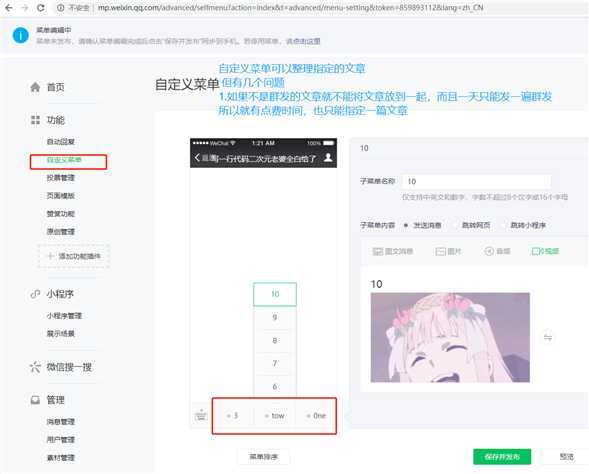The width and height of the screenshot is (589, 474).
Task: Click the green 保存并发布 button
Action: click(x=502, y=457)
